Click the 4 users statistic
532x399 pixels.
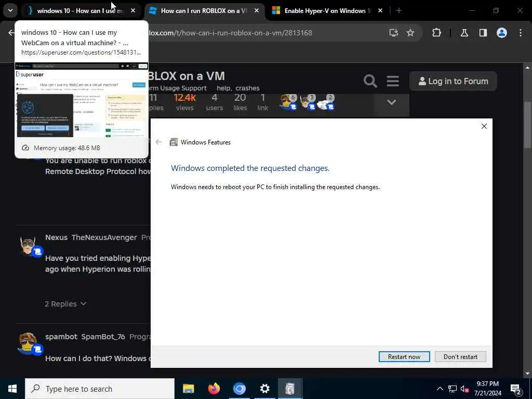[x=215, y=102]
